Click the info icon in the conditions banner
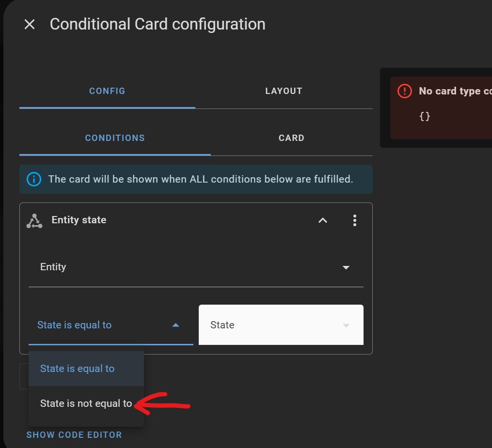Image resolution: width=492 pixels, height=448 pixels. click(x=33, y=179)
